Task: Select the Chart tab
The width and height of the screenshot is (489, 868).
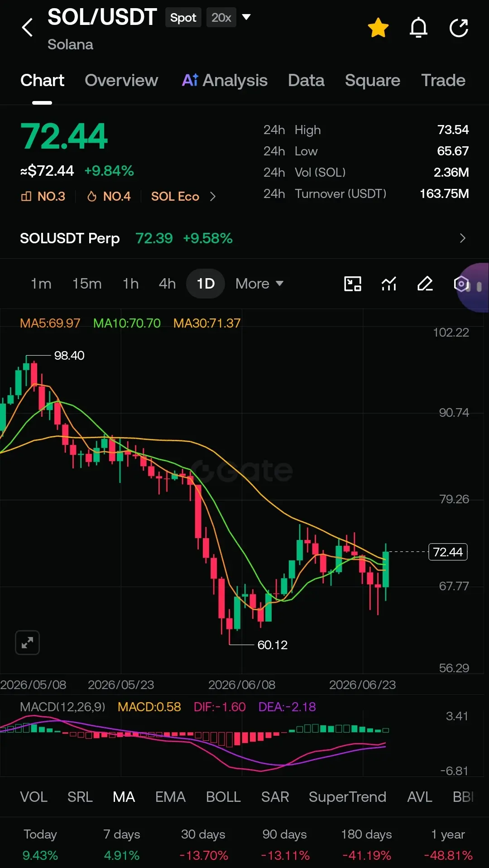Action: (42, 80)
